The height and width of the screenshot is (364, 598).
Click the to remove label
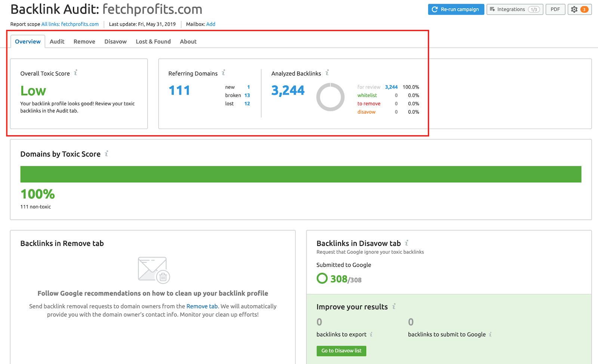click(369, 104)
